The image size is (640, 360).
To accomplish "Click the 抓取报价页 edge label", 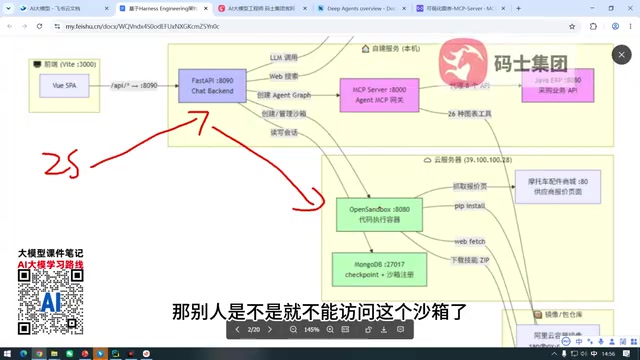I will 469,187.
